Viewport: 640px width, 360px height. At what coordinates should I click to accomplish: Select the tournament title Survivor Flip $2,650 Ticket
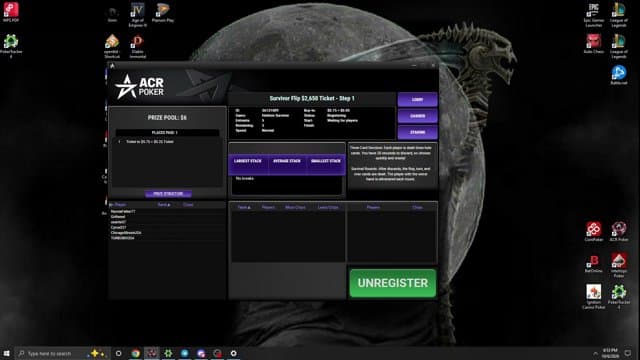coord(312,98)
